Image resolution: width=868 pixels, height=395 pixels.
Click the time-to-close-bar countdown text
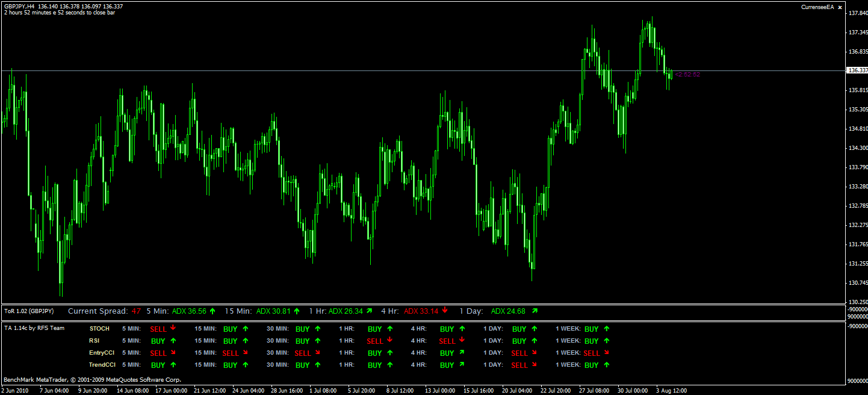tap(59, 12)
